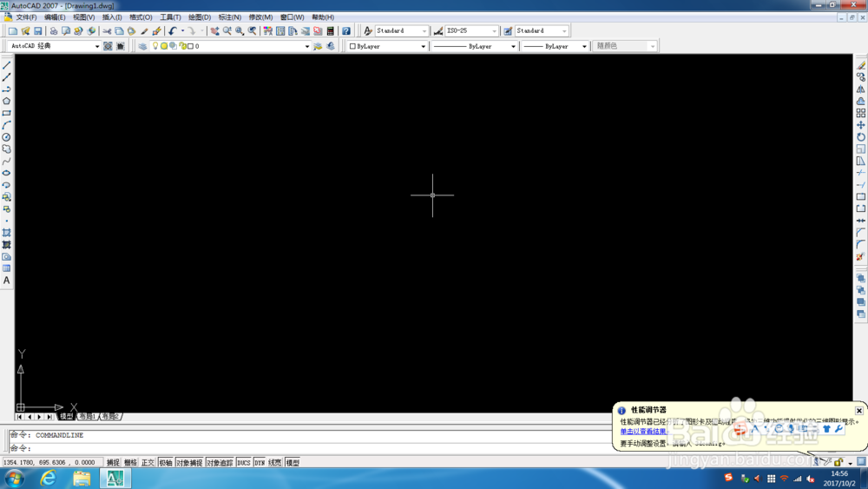Select the Arc draw tool
Viewport: 868px width, 489px height.
point(7,125)
